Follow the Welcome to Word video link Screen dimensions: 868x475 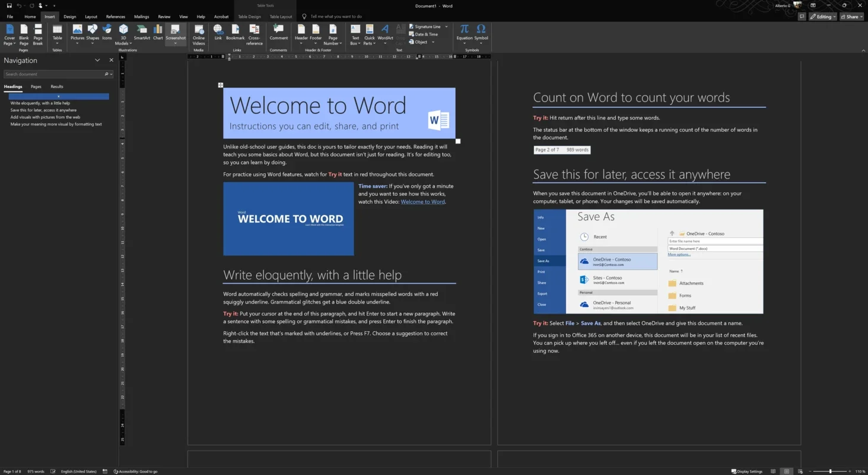422,202
